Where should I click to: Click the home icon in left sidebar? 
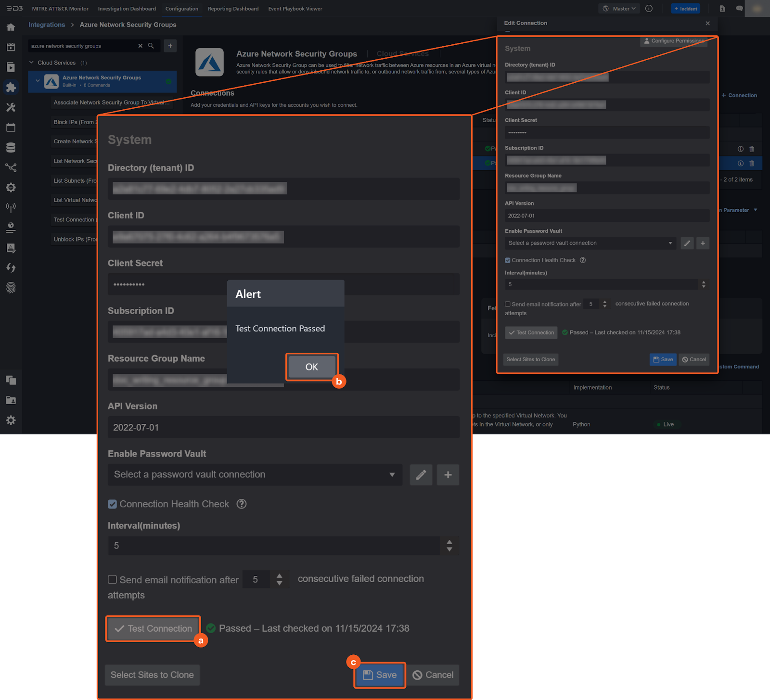[11, 27]
